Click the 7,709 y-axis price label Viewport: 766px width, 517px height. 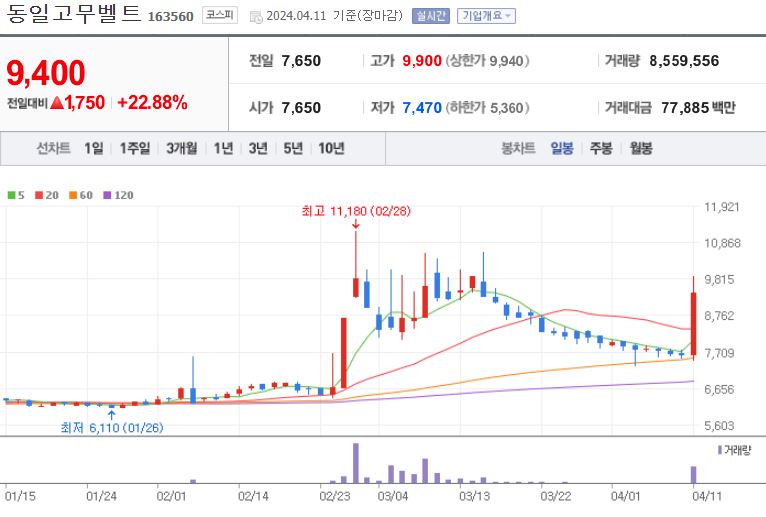point(719,353)
